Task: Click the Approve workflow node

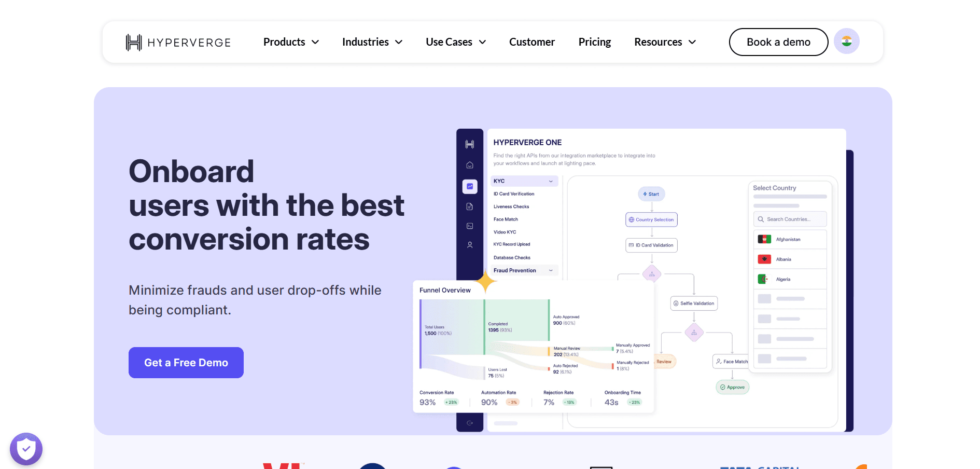Action: [732, 387]
